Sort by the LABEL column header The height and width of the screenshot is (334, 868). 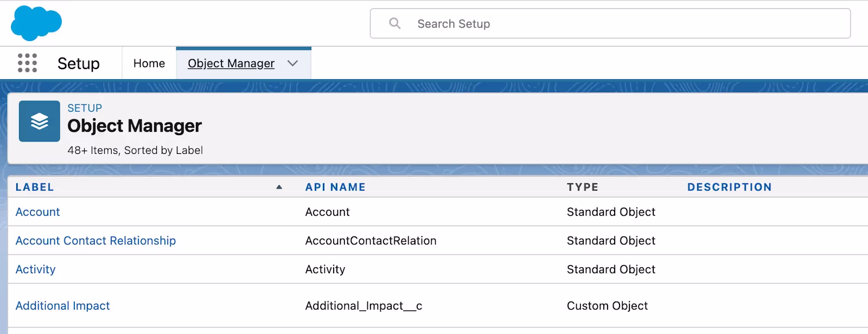coord(35,187)
